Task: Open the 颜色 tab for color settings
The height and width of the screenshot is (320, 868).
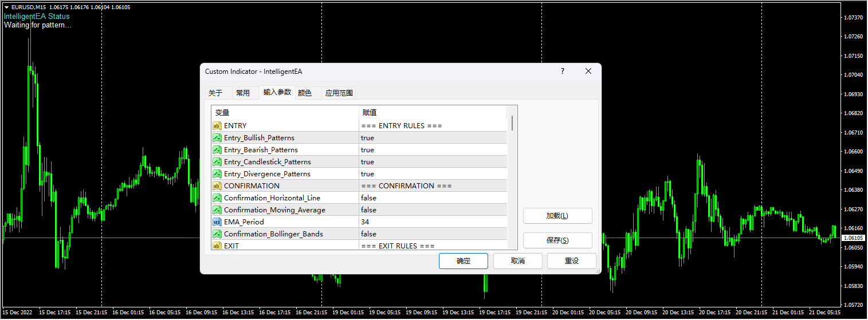Action: click(x=305, y=93)
